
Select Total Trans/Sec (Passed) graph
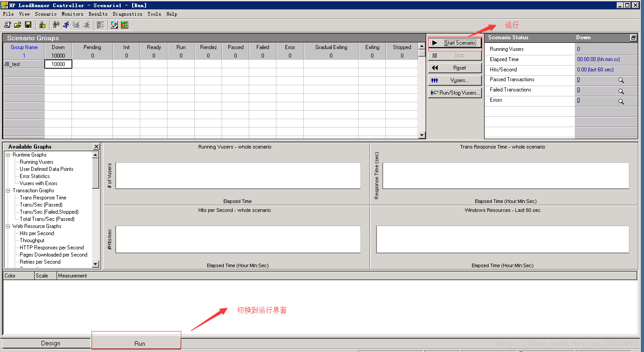47,219
